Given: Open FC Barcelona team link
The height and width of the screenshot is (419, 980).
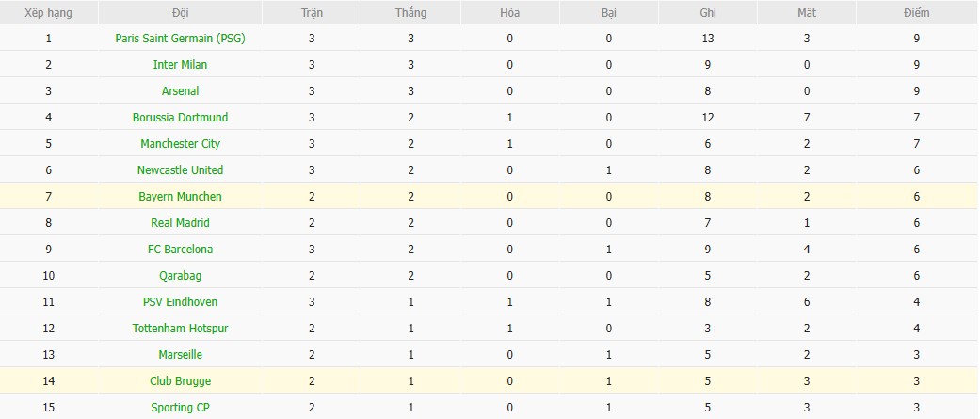Looking at the screenshot, I should point(180,250).
